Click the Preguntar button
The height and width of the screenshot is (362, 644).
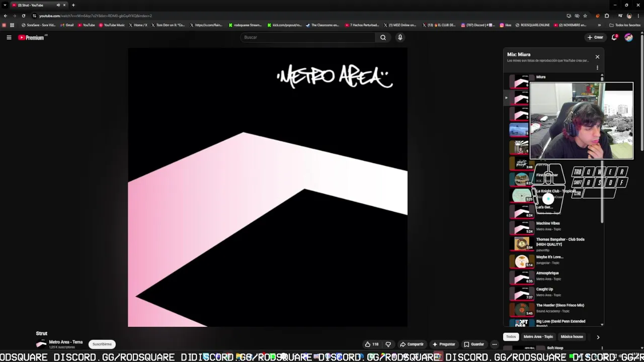pyautogui.click(x=443, y=344)
